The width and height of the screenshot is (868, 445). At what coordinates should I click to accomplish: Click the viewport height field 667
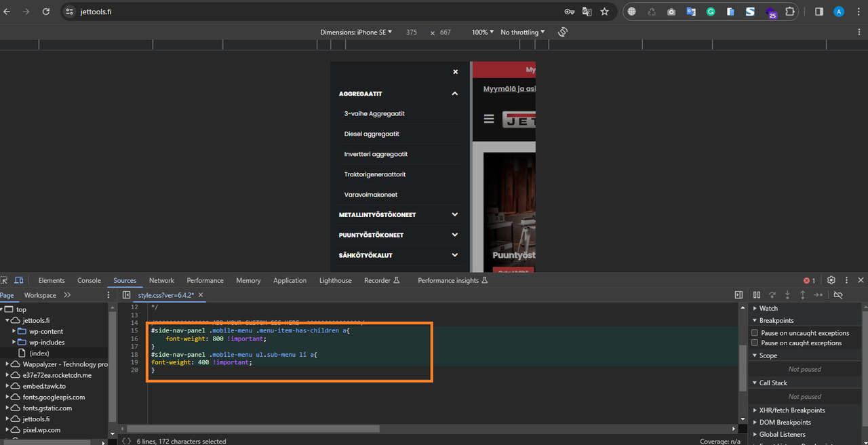point(445,32)
